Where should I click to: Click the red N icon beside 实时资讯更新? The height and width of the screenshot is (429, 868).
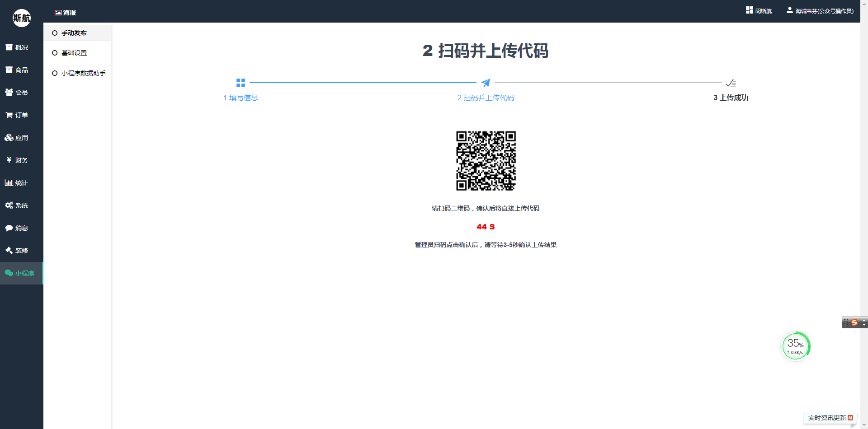coord(850,418)
